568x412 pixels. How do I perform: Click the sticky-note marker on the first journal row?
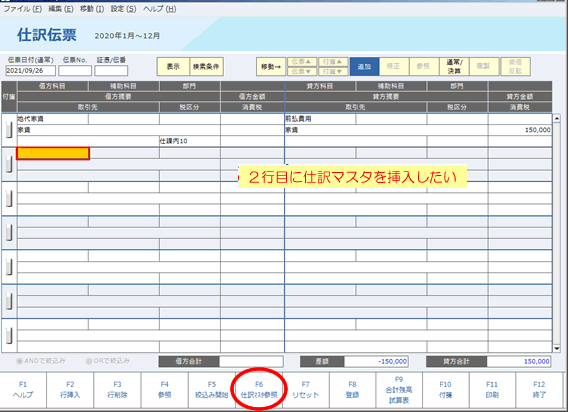click(9, 130)
